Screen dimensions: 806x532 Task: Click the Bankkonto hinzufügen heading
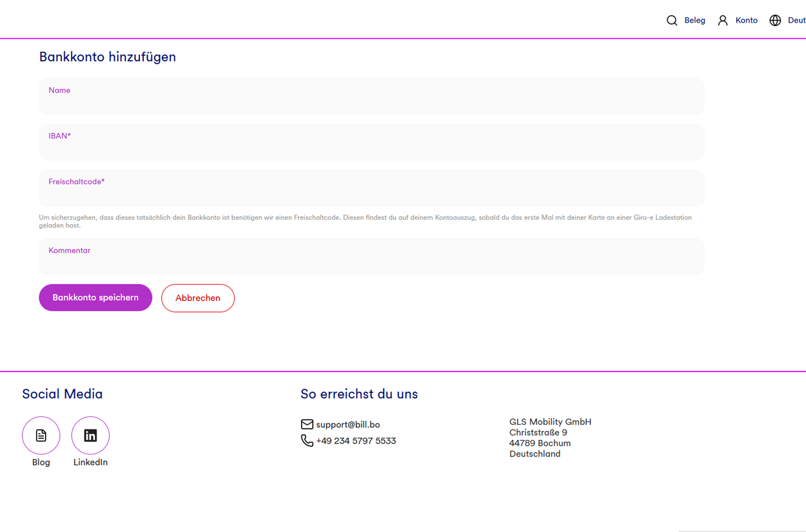click(108, 57)
